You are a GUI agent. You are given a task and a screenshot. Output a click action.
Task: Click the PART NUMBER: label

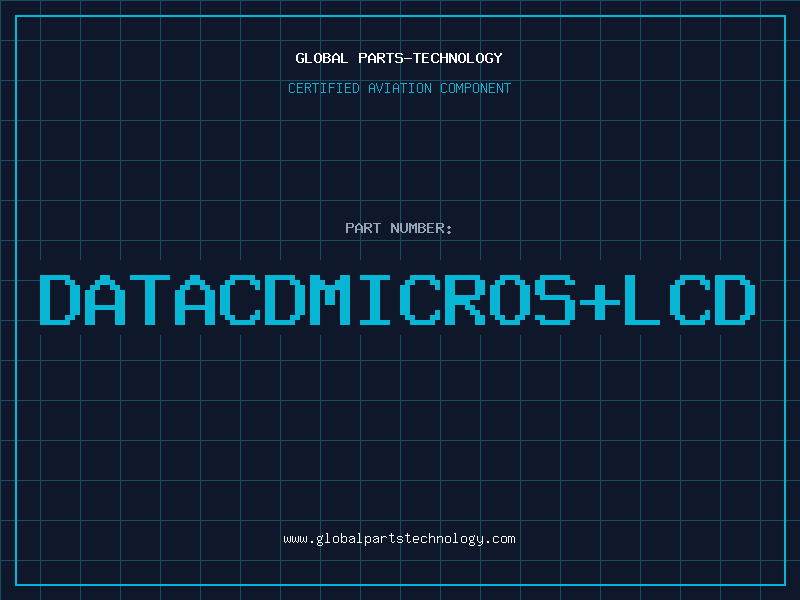click(399, 228)
